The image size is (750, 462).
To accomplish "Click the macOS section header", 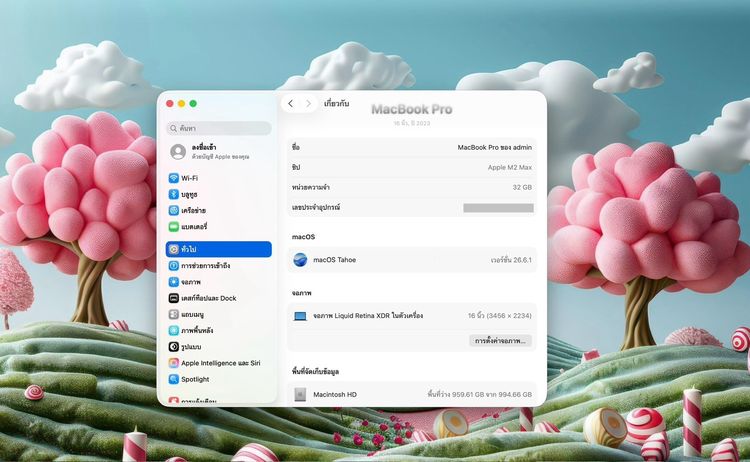I will [303, 237].
